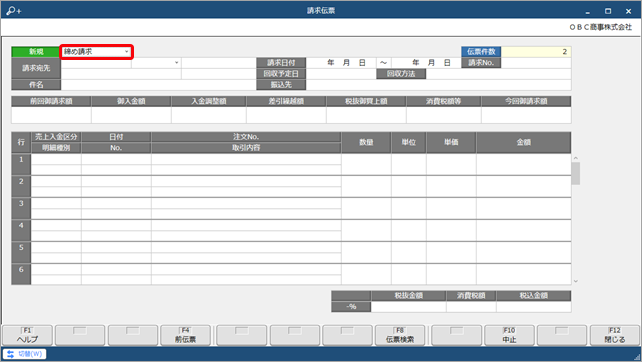Click the 取引内容 column header
Image resolution: width=642 pixels, height=362 pixels.
coord(246,148)
